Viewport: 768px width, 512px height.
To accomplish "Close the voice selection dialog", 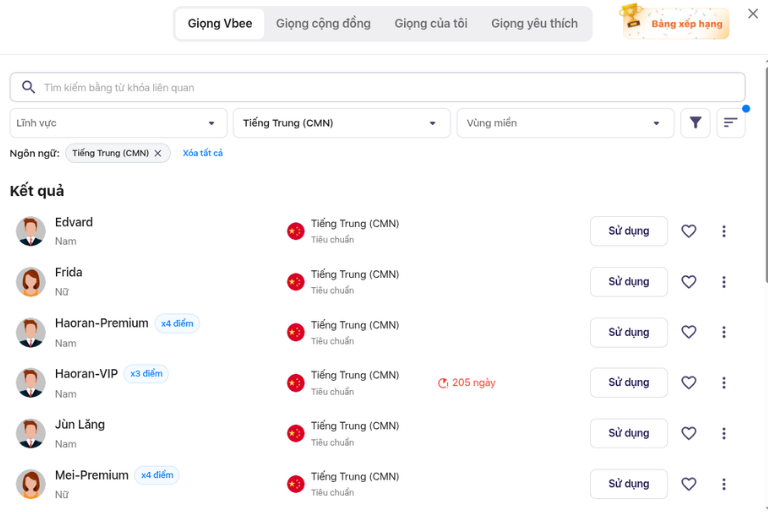I will [x=753, y=14].
